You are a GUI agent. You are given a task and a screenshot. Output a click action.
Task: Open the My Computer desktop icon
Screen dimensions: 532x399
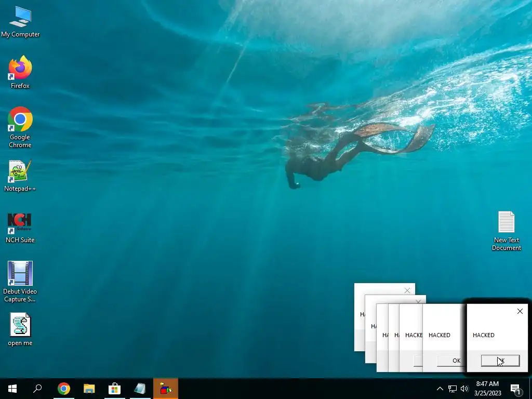20,22
